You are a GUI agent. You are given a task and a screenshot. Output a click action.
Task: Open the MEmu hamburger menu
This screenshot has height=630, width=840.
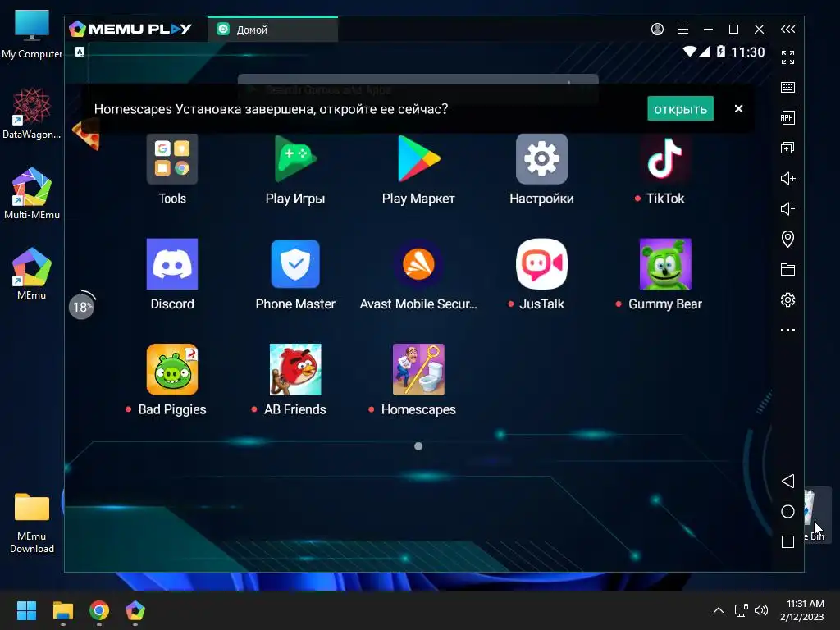tap(683, 29)
